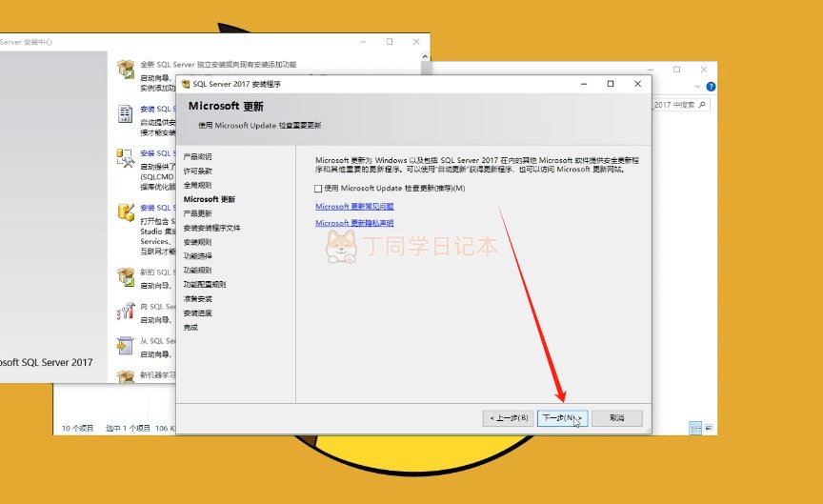The height and width of the screenshot is (504, 823).
Task: Click the scroll-up arrow in Installation Center window
Action: 426,57
